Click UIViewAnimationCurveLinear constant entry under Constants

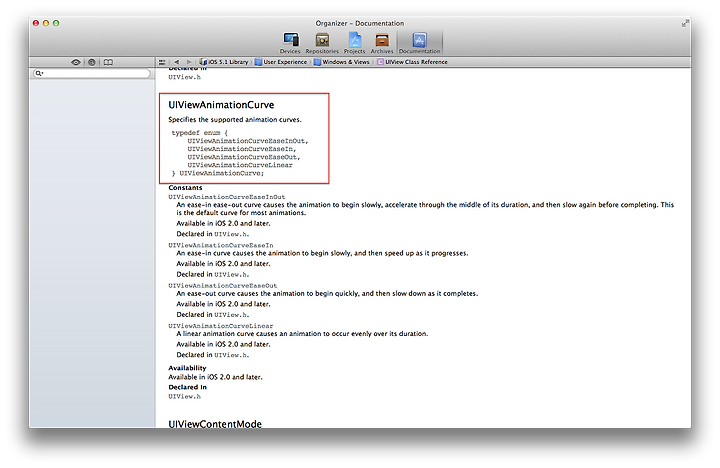click(x=220, y=326)
